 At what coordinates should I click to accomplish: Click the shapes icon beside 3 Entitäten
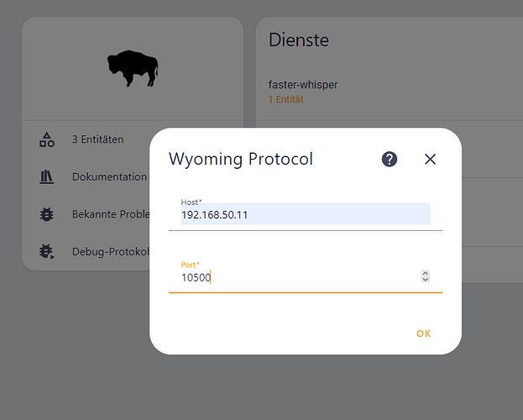tap(47, 140)
